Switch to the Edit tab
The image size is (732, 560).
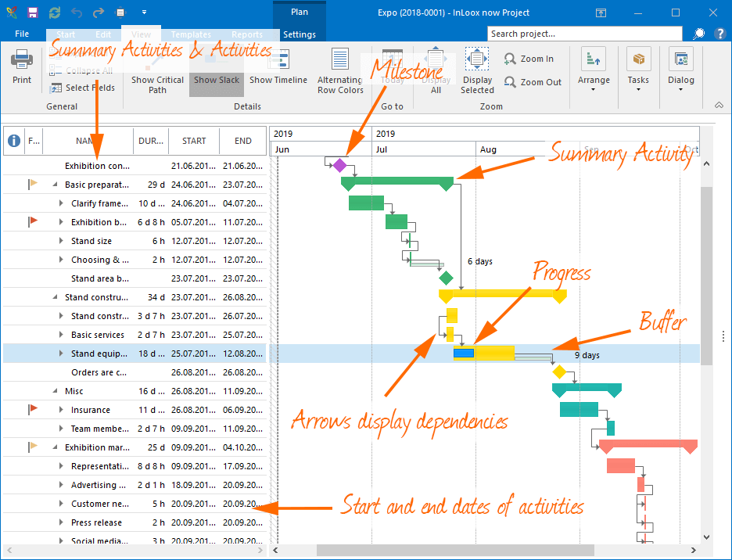(x=103, y=34)
